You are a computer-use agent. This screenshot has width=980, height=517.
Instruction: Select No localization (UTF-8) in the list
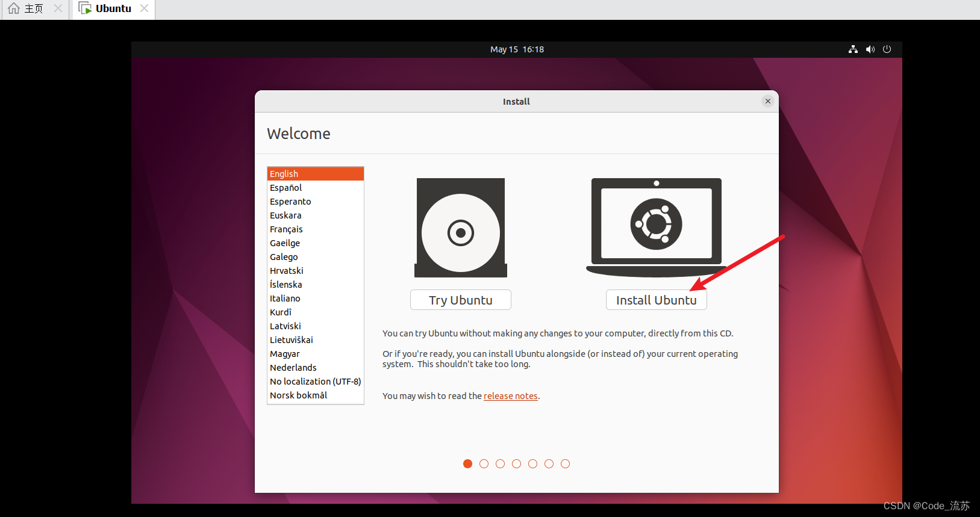pyautogui.click(x=316, y=382)
